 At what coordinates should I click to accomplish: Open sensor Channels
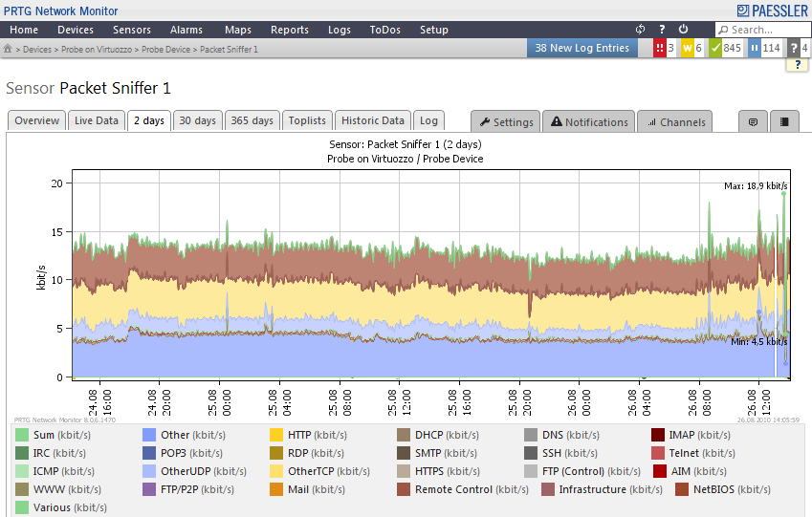click(675, 122)
